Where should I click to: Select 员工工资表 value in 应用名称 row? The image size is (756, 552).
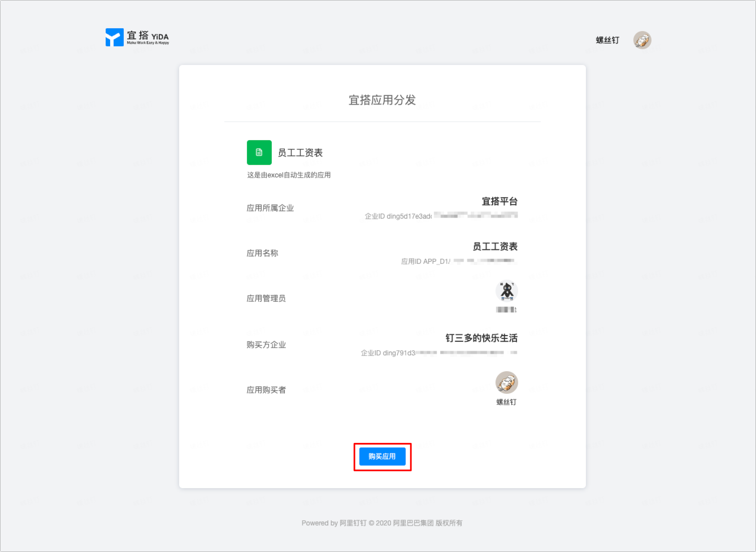[495, 246]
